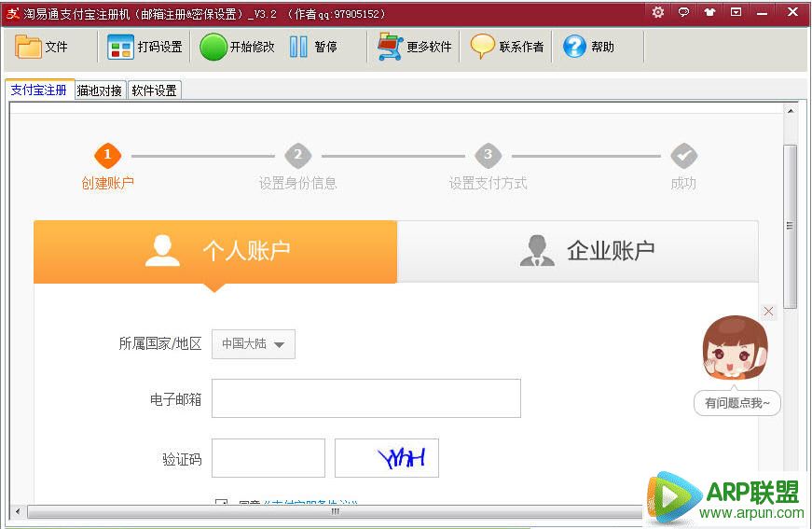Switch to 猫池对接 tab

[x=100, y=90]
